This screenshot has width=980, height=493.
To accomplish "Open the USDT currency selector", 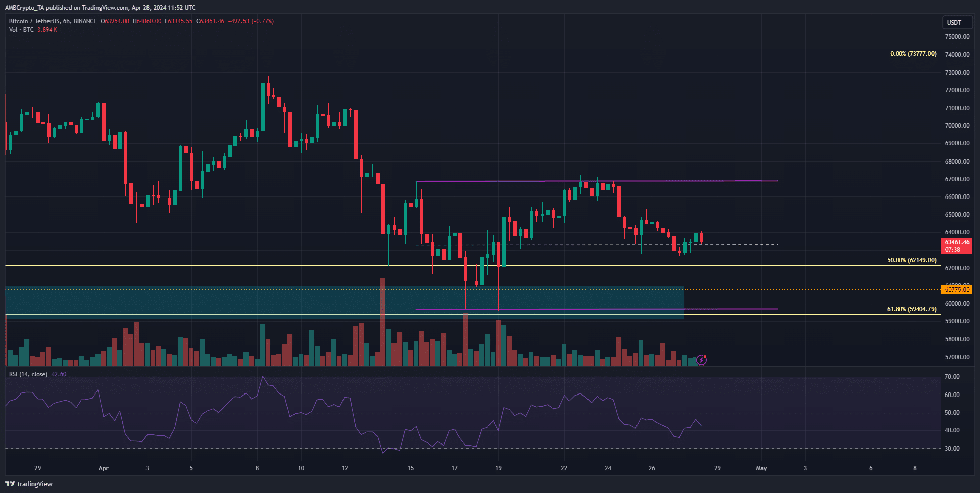I will coord(957,22).
